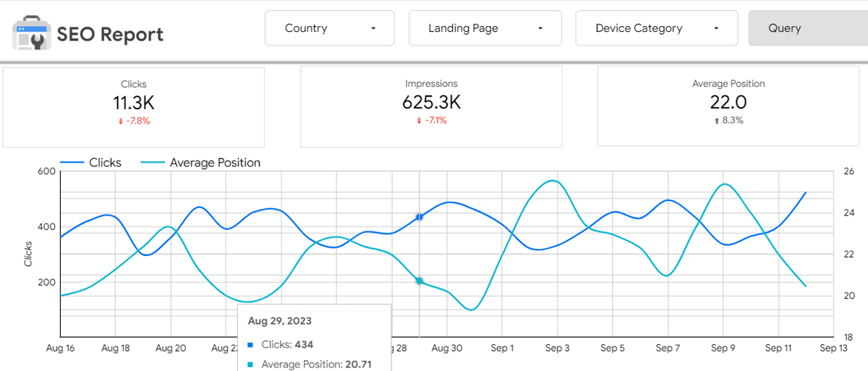
Task: Click the 600 left axis value
Action: coord(46,171)
